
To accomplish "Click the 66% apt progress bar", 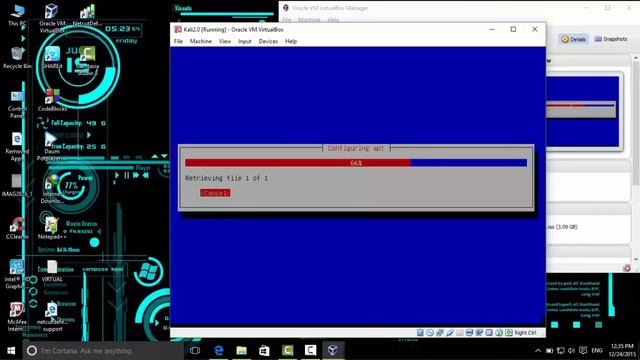I will 356,163.
